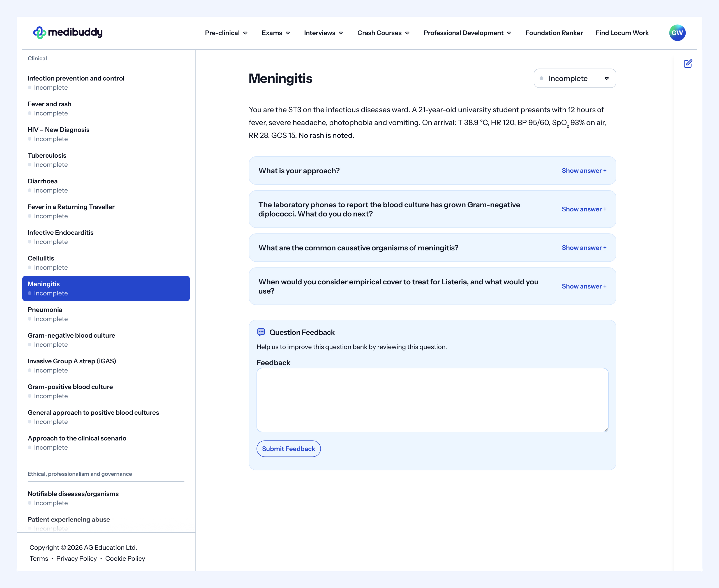Reveal answer for the Listeria empirical cover question
Screen dimensions: 719x588
click(584, 286)
